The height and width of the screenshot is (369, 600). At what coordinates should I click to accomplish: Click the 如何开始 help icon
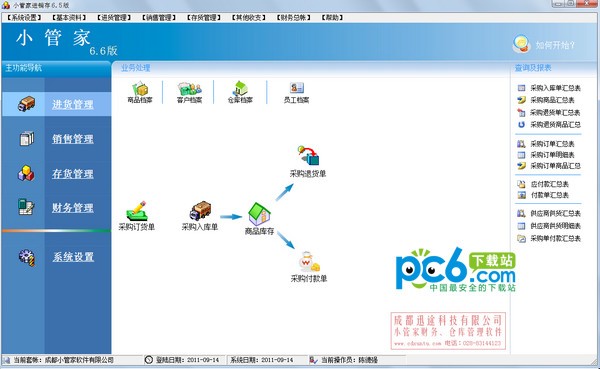521,44
